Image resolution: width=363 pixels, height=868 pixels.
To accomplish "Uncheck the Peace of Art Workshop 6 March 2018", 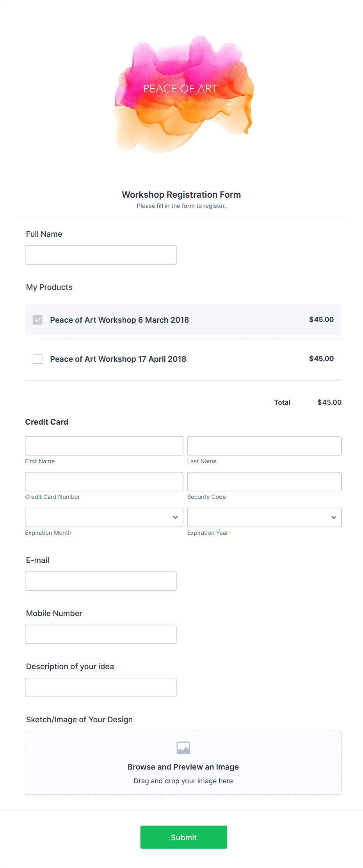I will tap(37, 320).
